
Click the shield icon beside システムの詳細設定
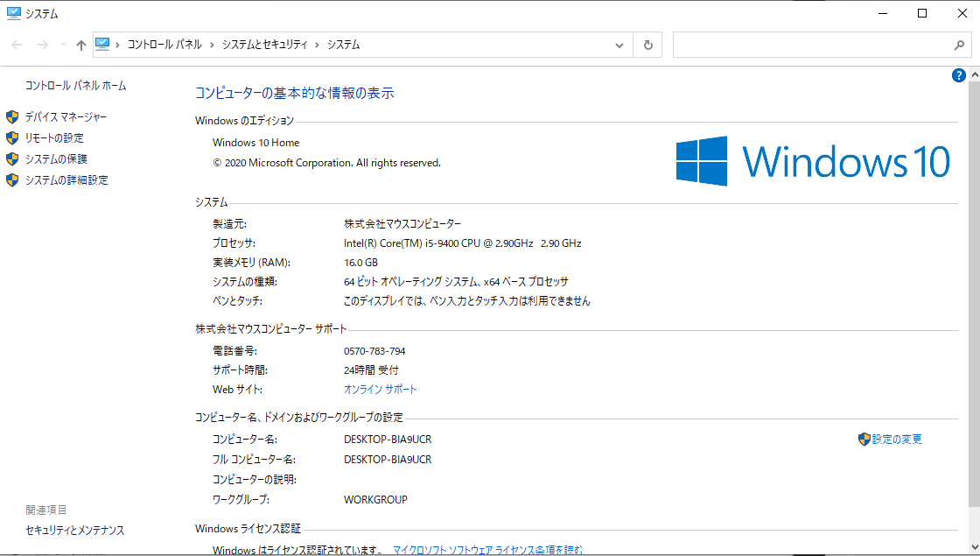click(12, 180)
